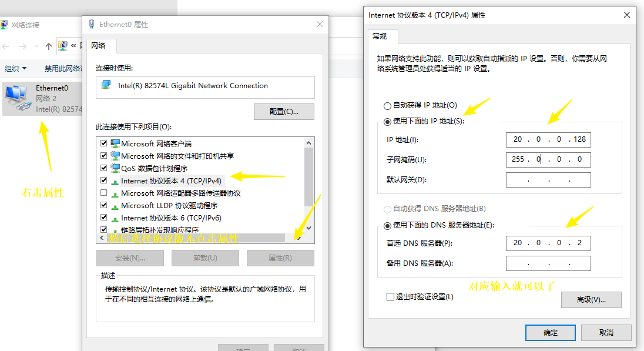644x351 pixels.
Task: Go up one folder level
Action: coord(48,46)
